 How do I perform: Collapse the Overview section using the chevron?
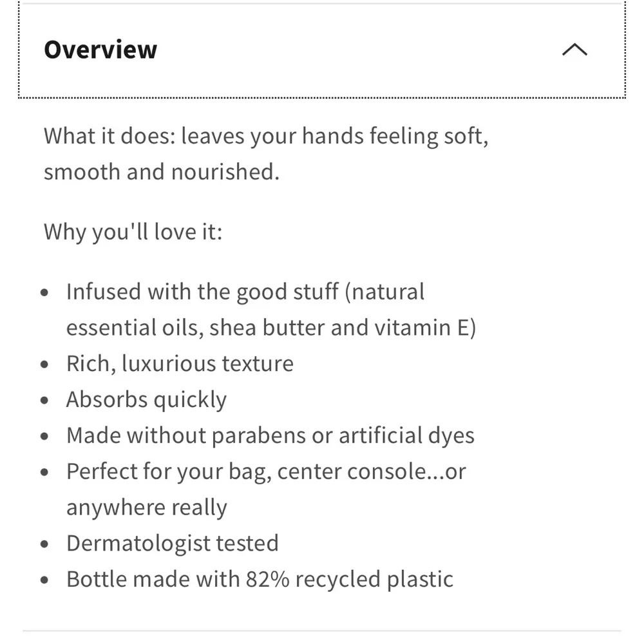coord(574,50)
